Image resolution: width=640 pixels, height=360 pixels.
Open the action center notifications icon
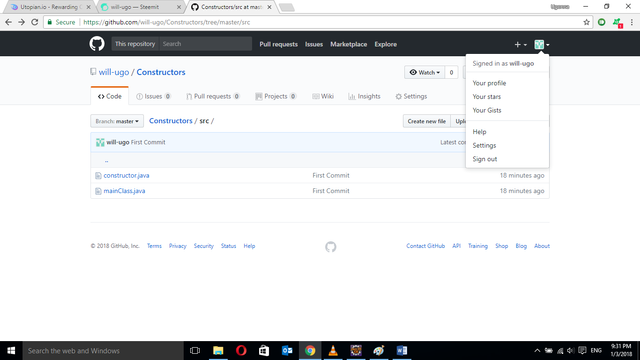click(x=582, y=351)
